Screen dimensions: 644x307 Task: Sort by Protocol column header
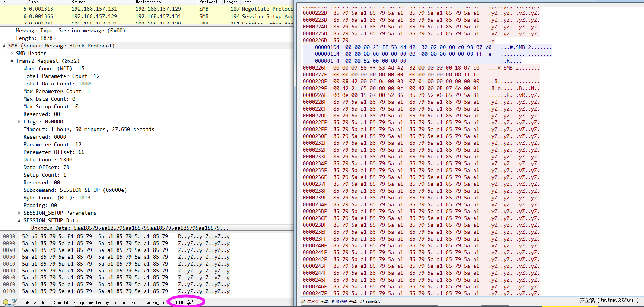pyautogui.click(x=208, y=2)
